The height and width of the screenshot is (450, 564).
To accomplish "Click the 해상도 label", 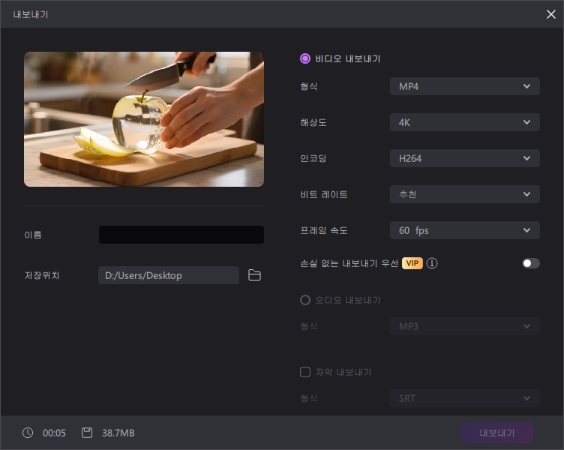I will [x=313, y=122].
